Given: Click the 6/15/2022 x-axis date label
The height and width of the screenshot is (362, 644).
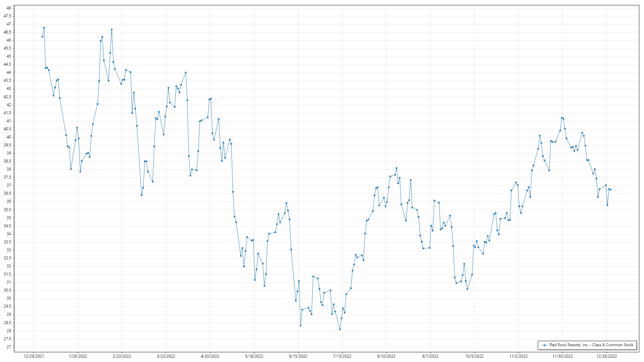Looking at the screenshot, I should coord(298,356).
